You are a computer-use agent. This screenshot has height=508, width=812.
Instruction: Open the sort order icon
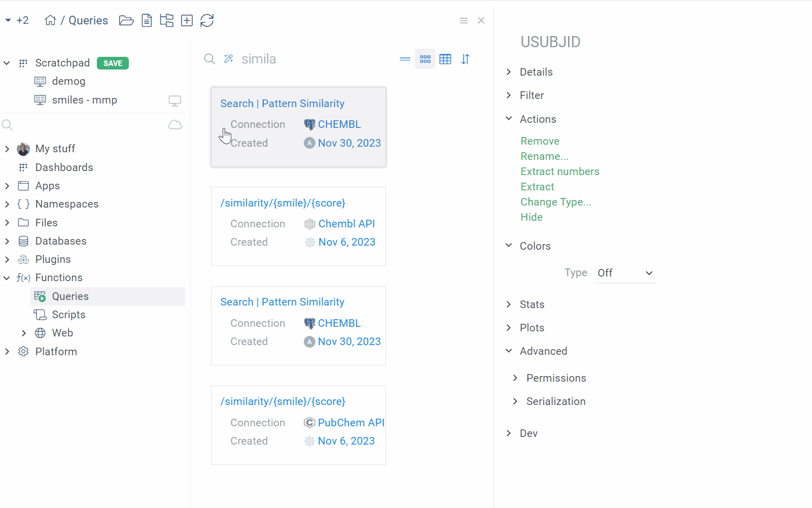465,59
